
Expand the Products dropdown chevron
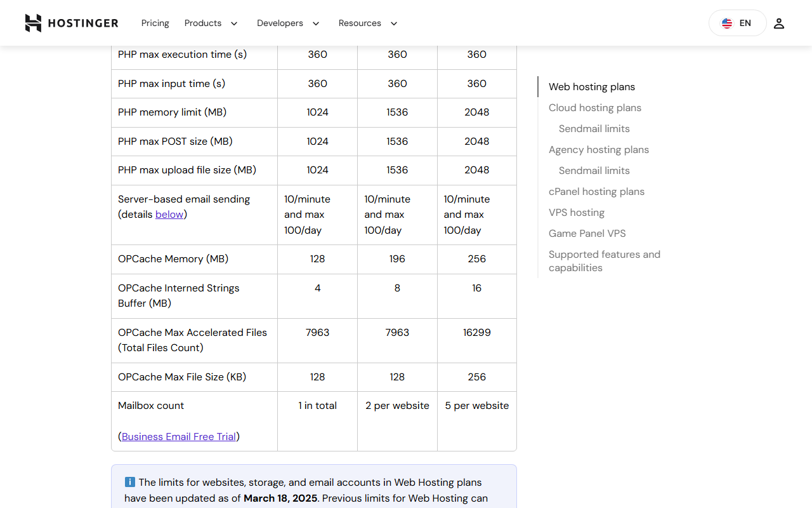[x=233, y=23]
